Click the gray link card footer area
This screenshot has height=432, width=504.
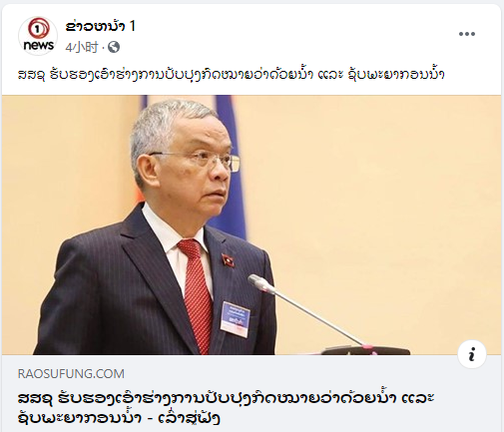pos(252,393)
